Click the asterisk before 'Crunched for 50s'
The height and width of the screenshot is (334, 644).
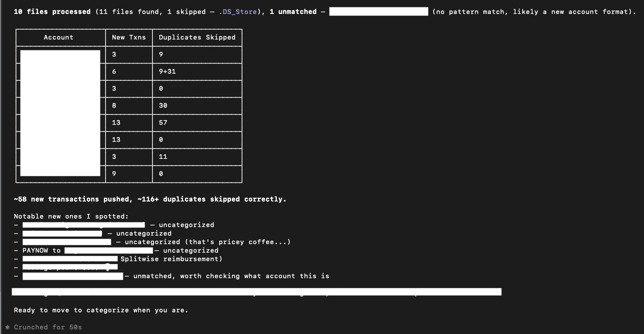coord(7,327)
